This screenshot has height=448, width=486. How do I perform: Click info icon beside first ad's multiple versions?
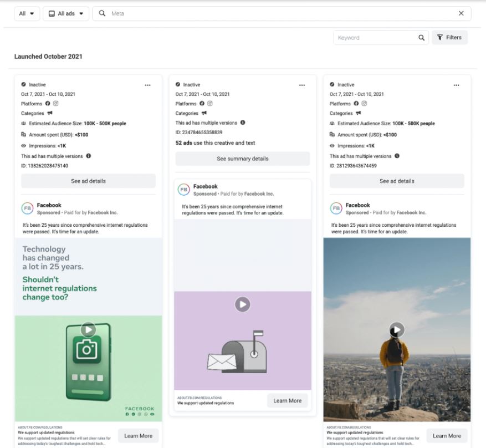[x=89, y=156]
